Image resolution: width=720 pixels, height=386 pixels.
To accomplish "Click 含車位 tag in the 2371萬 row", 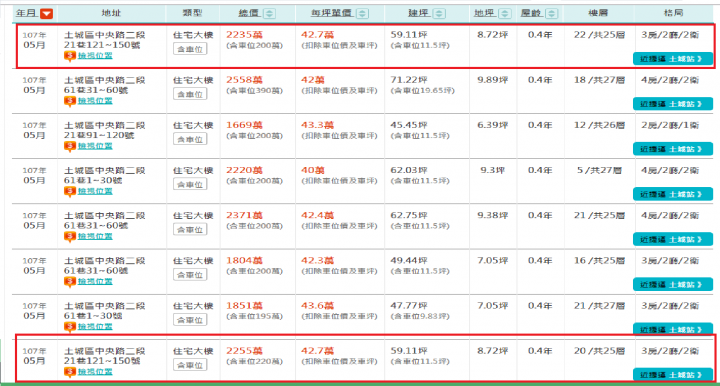I will coord(190,229).
